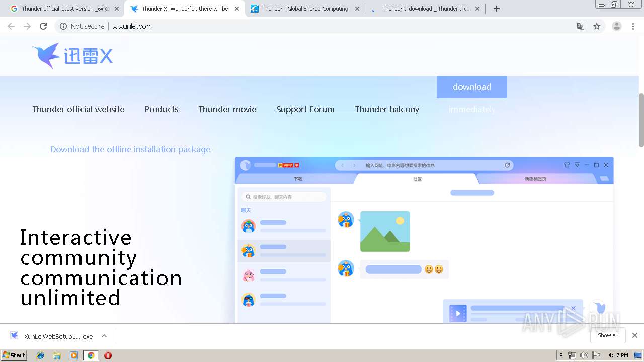Click the browser forward arrow
Screen dimensions: 644x362
27,26
